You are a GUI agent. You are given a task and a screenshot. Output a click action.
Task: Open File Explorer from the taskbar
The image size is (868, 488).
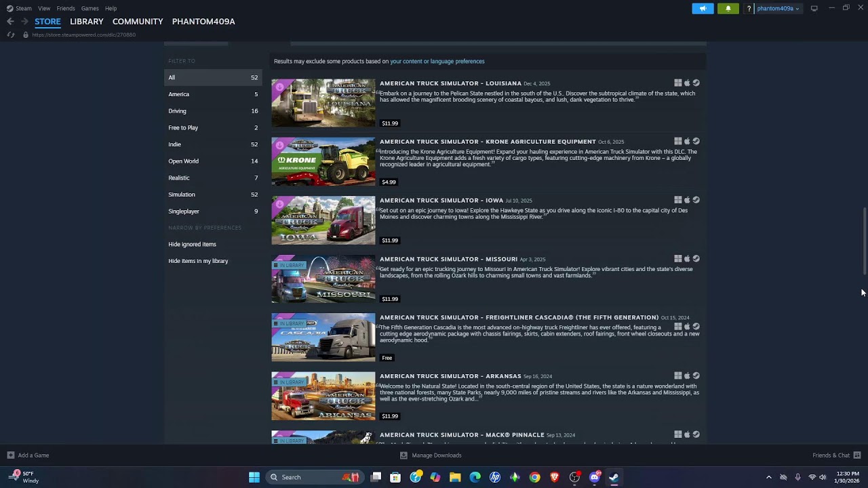coord(455,477)
